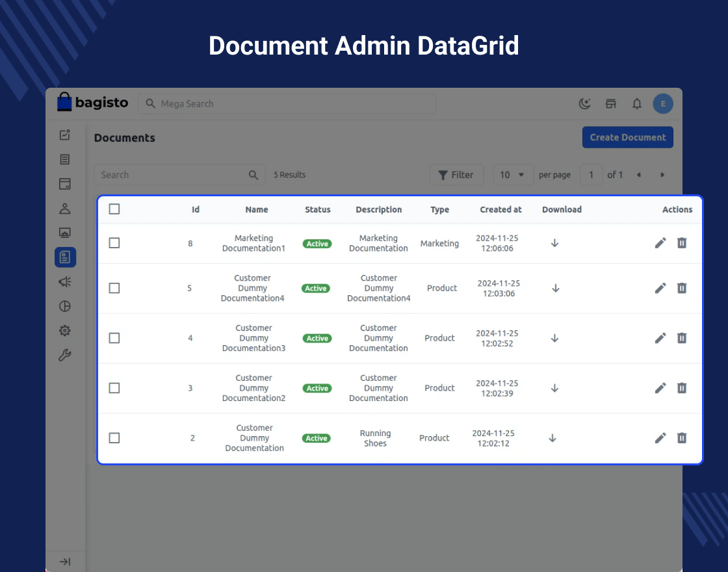Select all documents header checkbox
728x572 pixels.
[x=114, y=209]
